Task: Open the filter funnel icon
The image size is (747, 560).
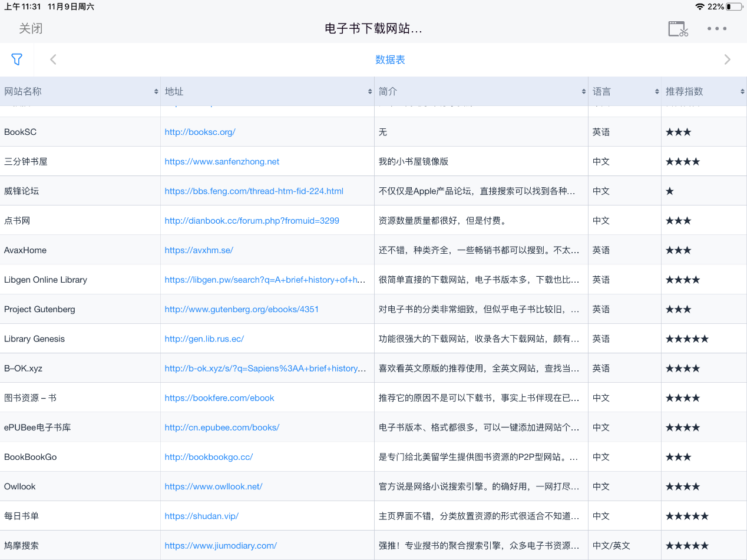Action: click(16, 59)
